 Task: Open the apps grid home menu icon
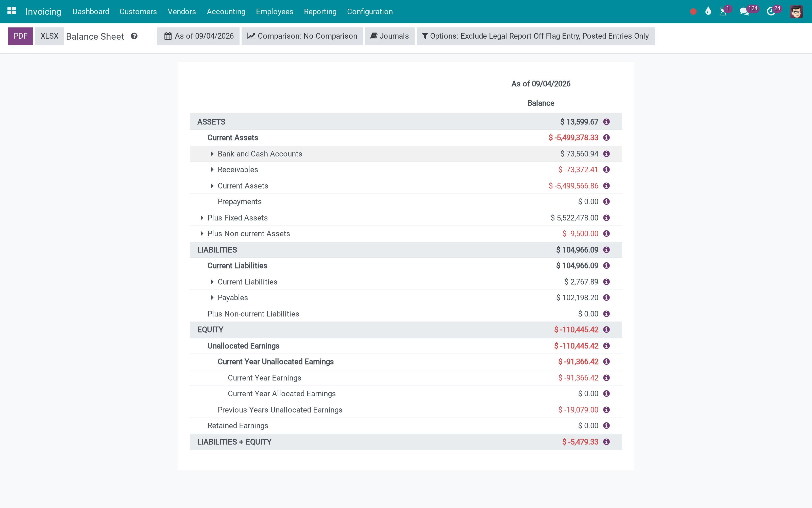click(12, 11)
